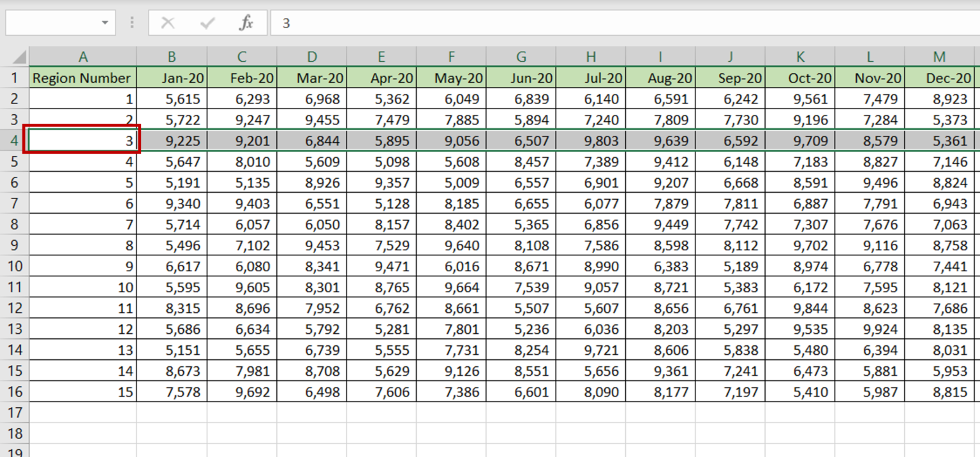Click the Enter checkmark icon
This screenshot has height=457, width=980.
[206, 22]
